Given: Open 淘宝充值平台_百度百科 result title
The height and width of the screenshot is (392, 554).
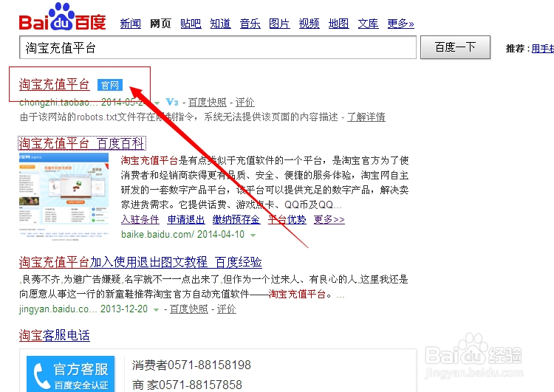Looking at the screenshot, I should click(81, 143).
